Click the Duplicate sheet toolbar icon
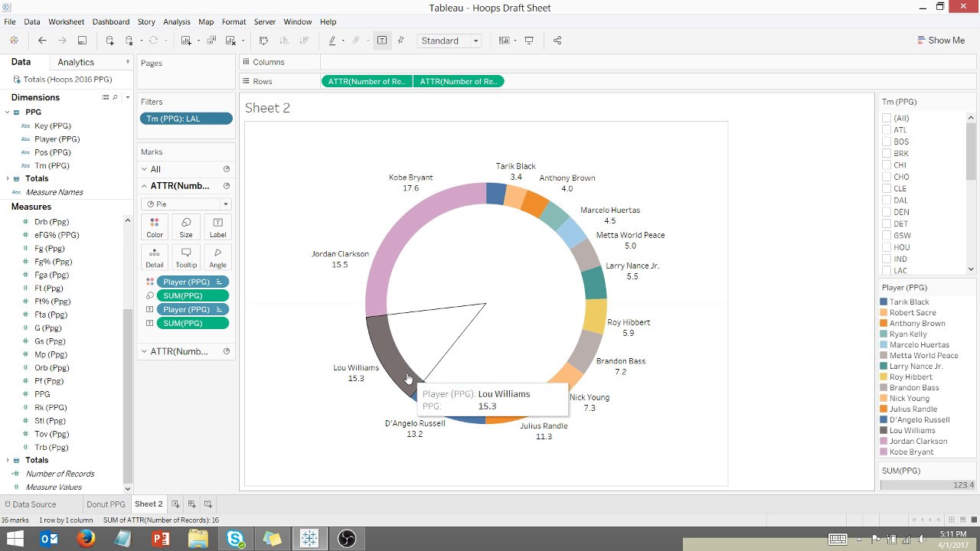The height and width of the screenshot is (551, 980). click(x=211, y=41)
